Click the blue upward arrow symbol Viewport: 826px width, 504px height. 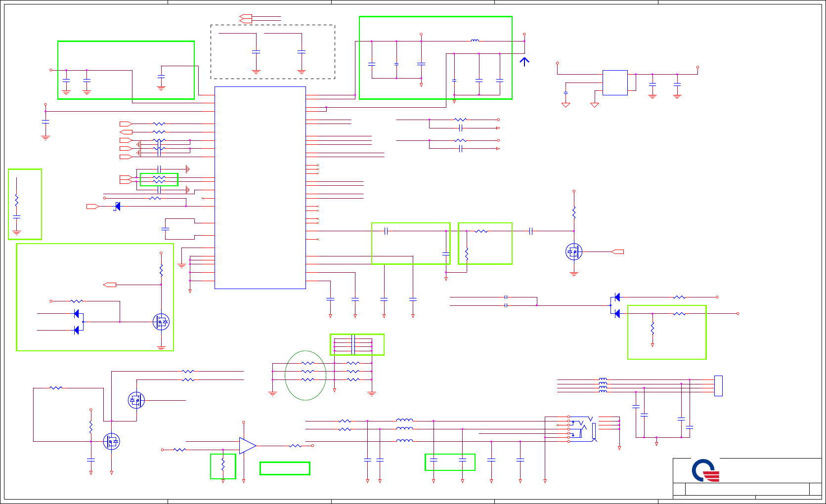click(x=524, y=61)
